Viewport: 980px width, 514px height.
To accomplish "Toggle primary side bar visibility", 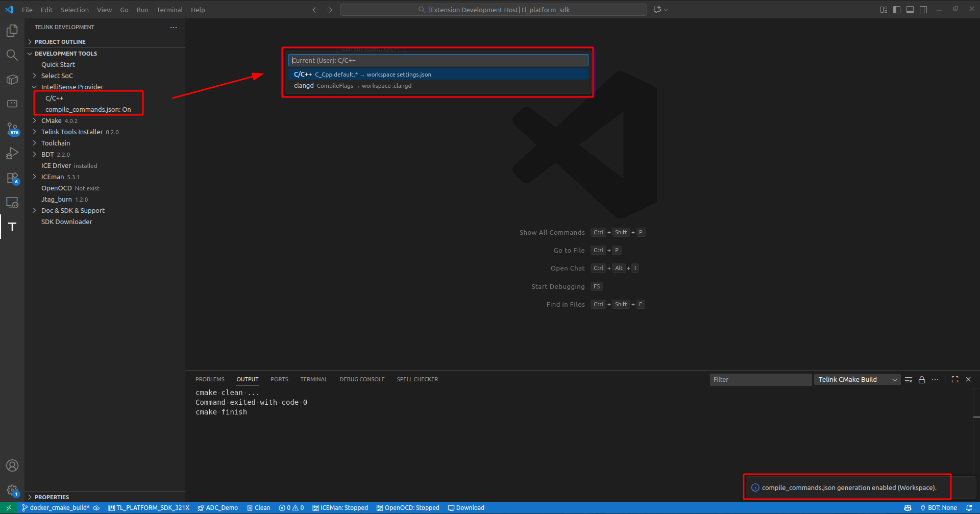I will pos(897,10).
